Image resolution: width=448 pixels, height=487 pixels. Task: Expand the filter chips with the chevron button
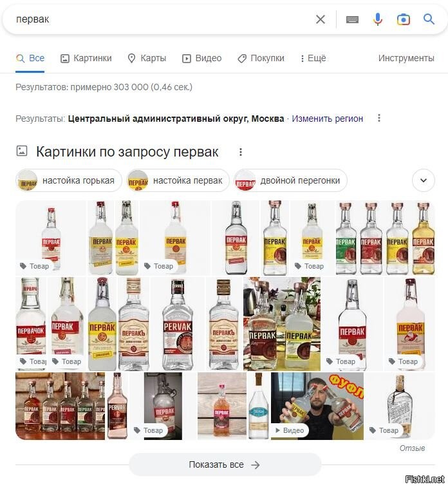click(423, 180)
